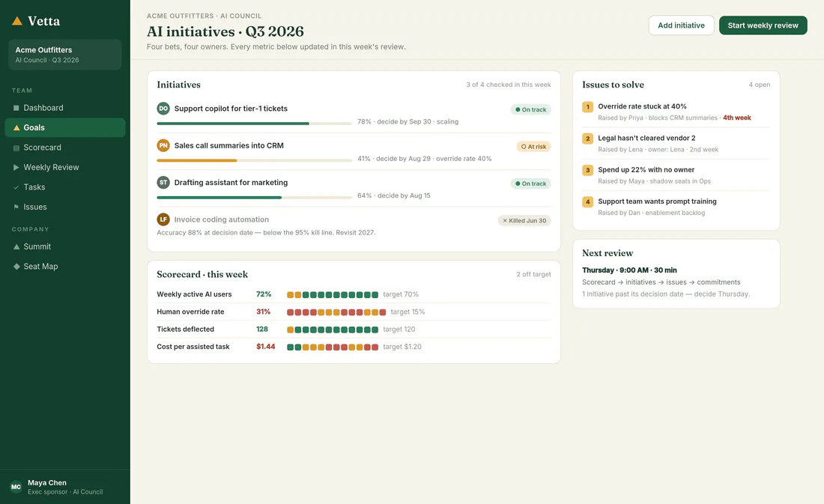Image resolution: width=824 pixels, height=504 pixels.
Task: Select Goals in the sidebar
Action: [x=65, y=128]
